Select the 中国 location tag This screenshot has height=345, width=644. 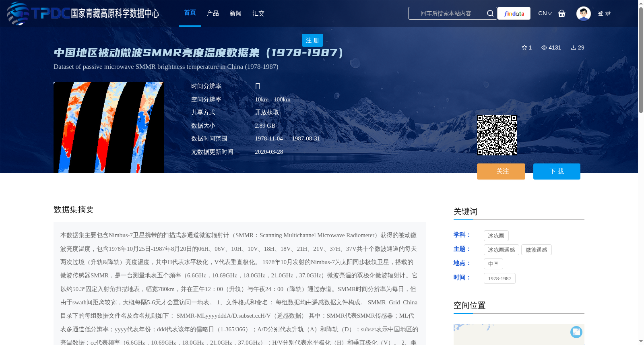pyautogui.click(x=493, y=264)
